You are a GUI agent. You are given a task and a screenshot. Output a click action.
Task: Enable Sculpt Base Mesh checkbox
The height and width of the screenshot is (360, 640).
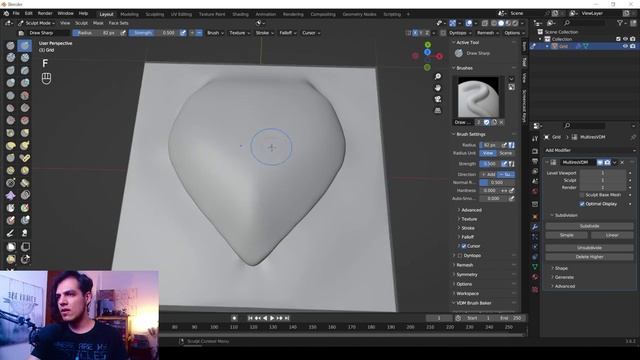click(582, 195)
